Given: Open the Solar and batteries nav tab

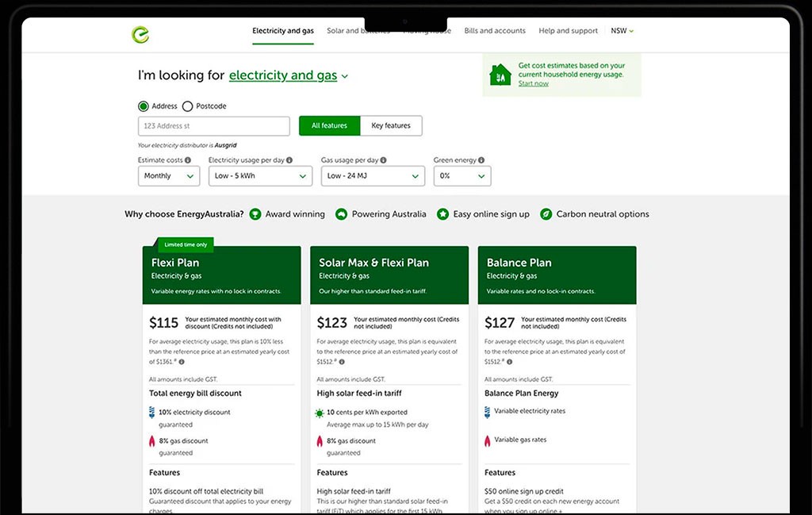Looking at the screenshot, I should 358,31.
